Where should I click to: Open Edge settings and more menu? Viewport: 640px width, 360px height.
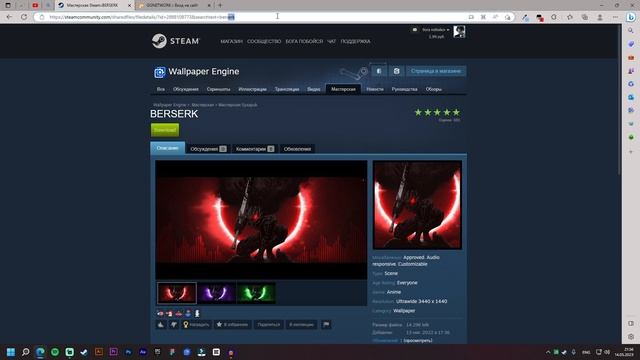[616, 17]
